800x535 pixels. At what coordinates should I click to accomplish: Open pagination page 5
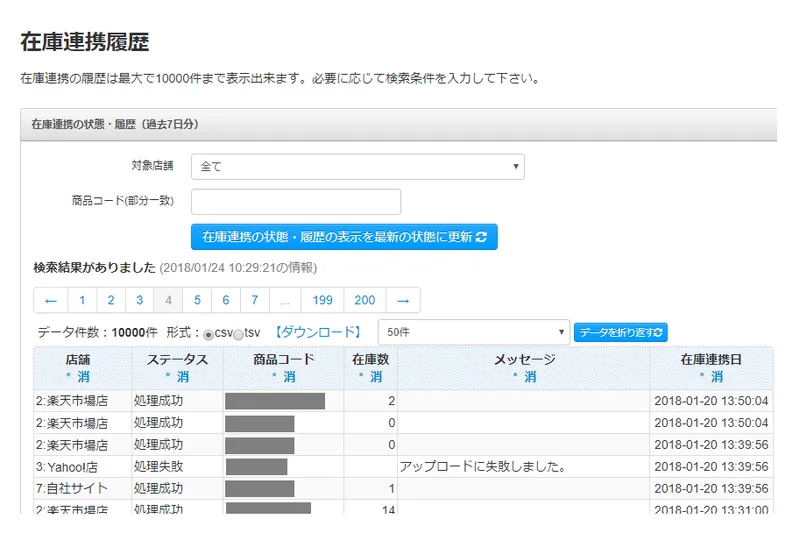coord(197,300)
